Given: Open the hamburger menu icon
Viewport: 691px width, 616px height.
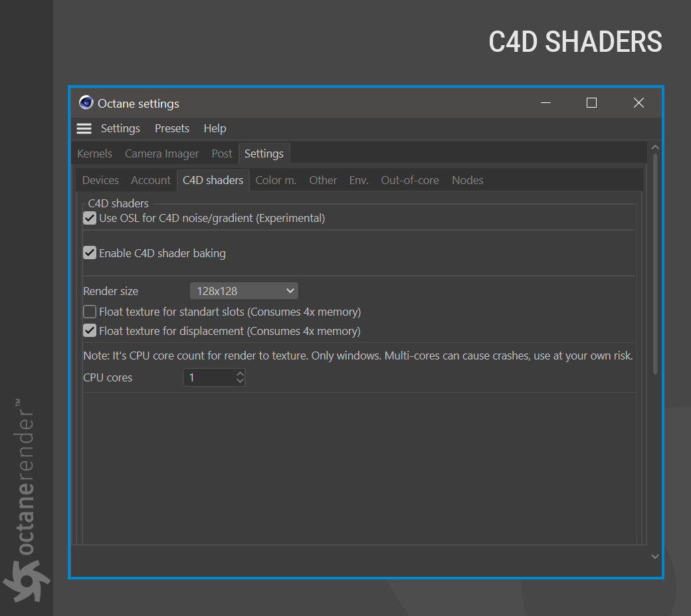Looking at the screenshot, I should click(84, 128).
